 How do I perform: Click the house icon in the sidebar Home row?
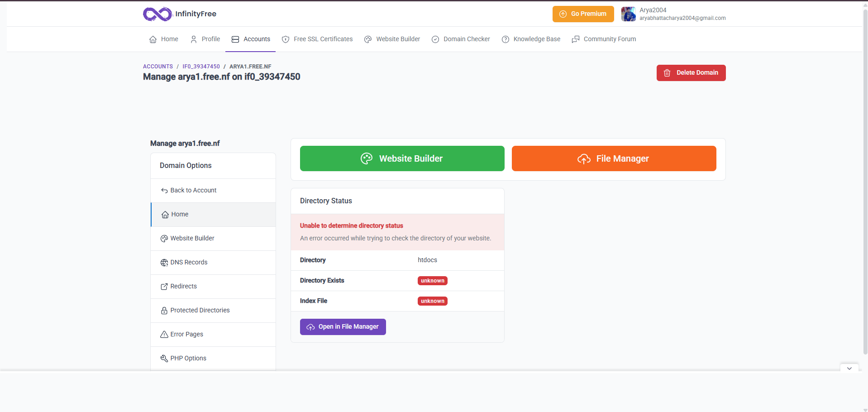pyautogui.click(x=165, y=215)
